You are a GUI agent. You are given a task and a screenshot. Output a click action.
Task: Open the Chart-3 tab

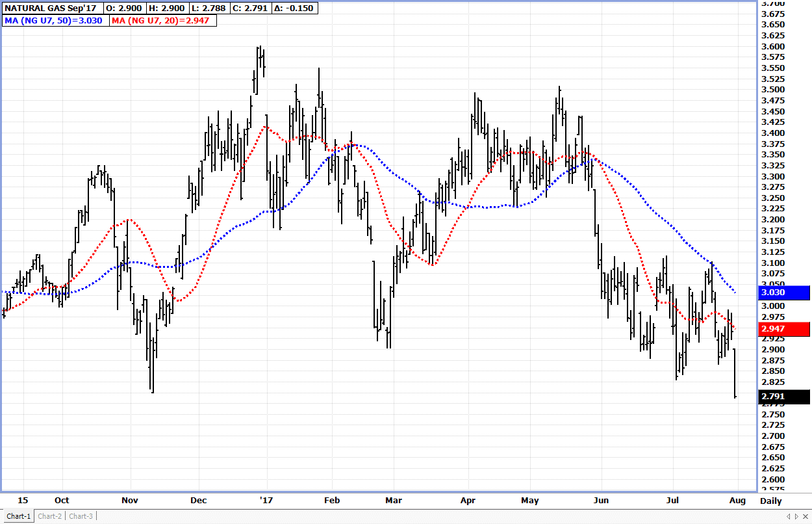click(81, 516)
